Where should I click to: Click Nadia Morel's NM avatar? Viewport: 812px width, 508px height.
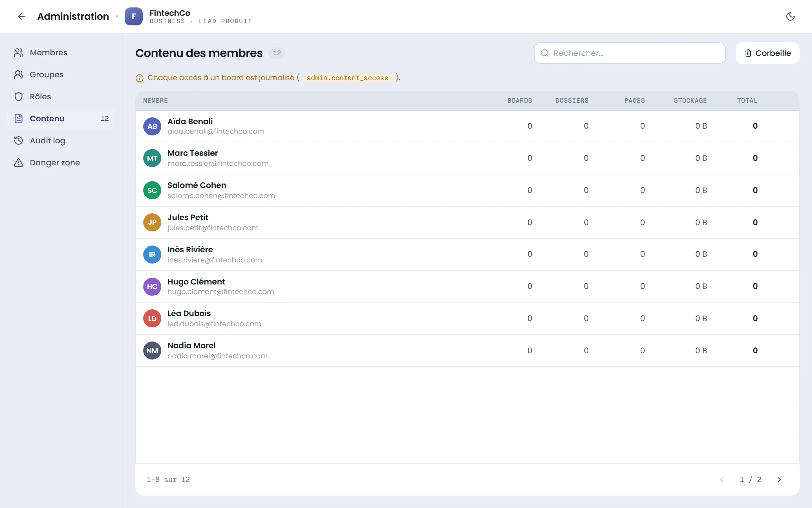point(152,351)
